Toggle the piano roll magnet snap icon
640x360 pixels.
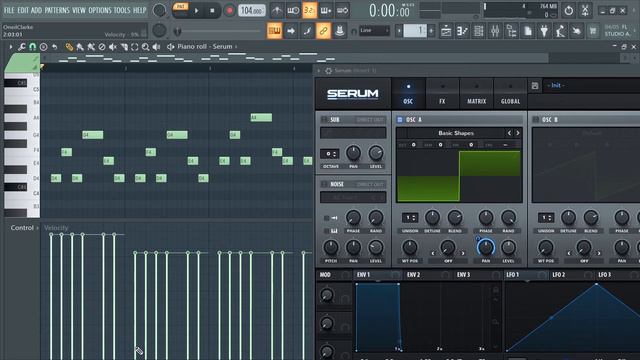32,47
